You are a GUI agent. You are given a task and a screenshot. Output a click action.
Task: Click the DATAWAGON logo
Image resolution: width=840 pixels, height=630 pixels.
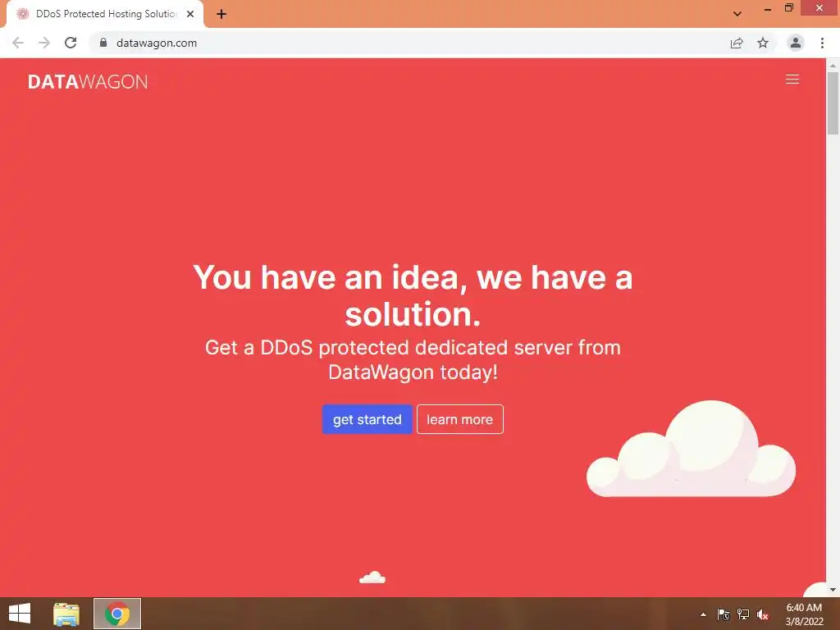88,81
